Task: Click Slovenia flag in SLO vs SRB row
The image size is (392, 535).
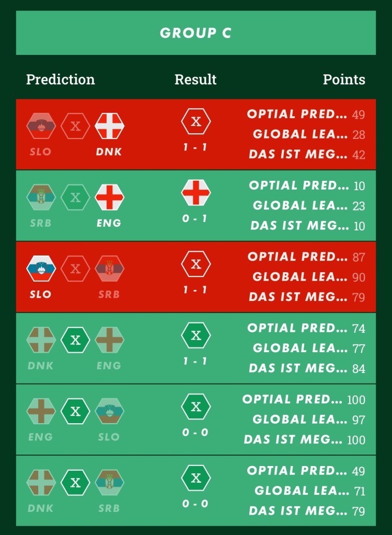Action: click(x=41, y=269)
